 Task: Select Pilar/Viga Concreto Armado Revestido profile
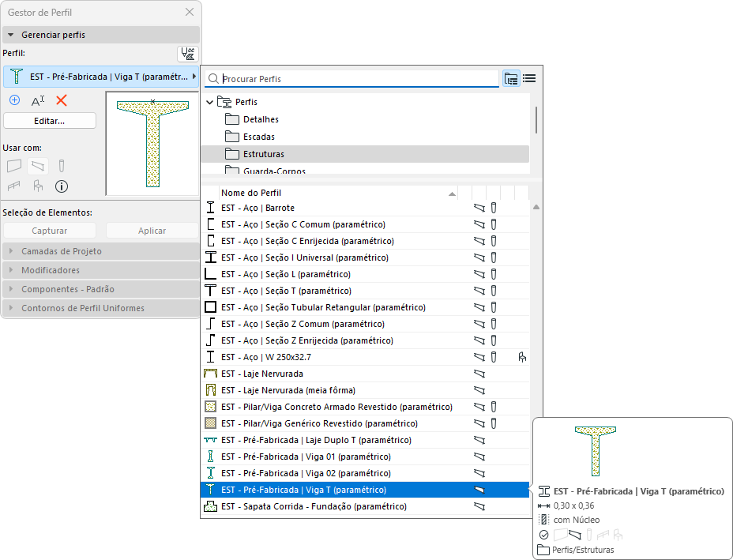pyautogui.click(x=365, y=407)
